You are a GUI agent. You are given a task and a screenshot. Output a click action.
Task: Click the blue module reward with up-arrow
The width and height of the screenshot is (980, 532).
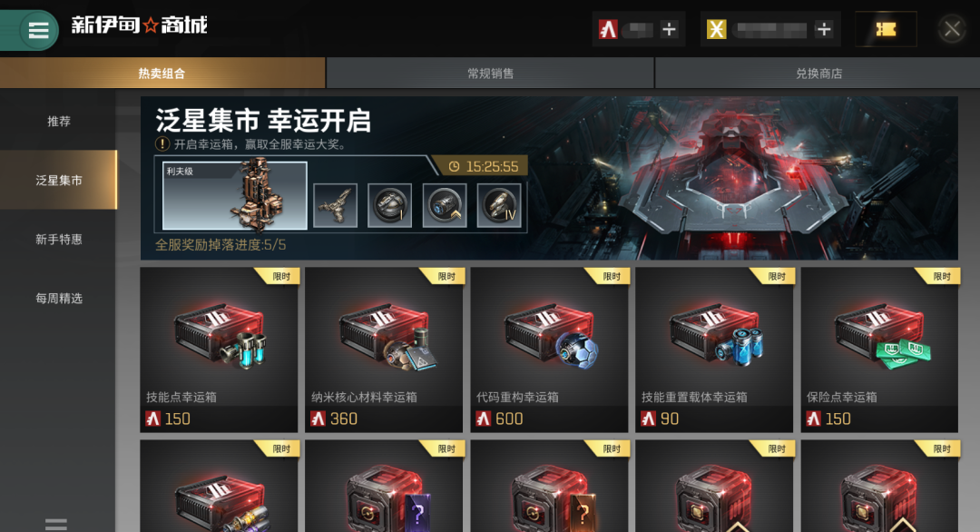tap(445, 205)
